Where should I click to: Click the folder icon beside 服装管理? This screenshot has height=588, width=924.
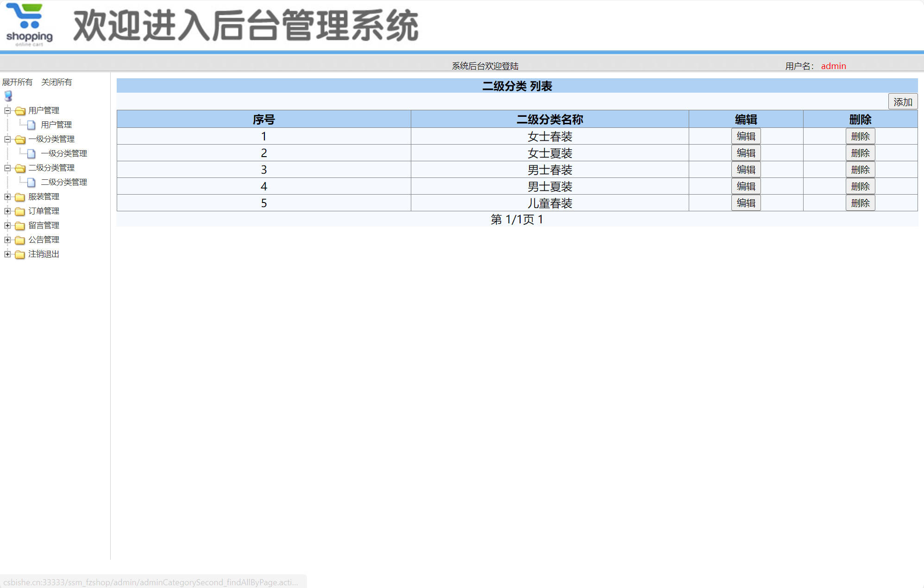(19, 196)
